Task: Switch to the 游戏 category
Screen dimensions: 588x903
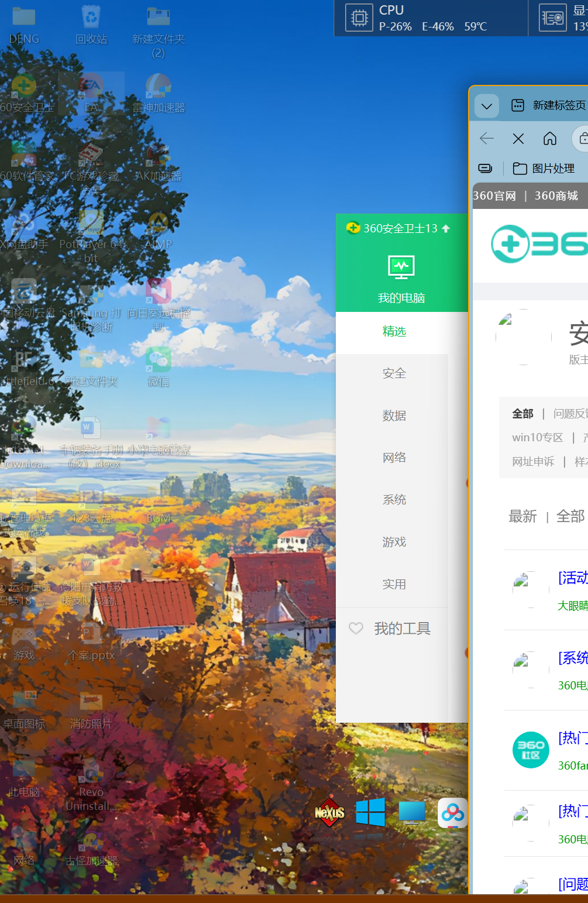Action: point(394,542)
